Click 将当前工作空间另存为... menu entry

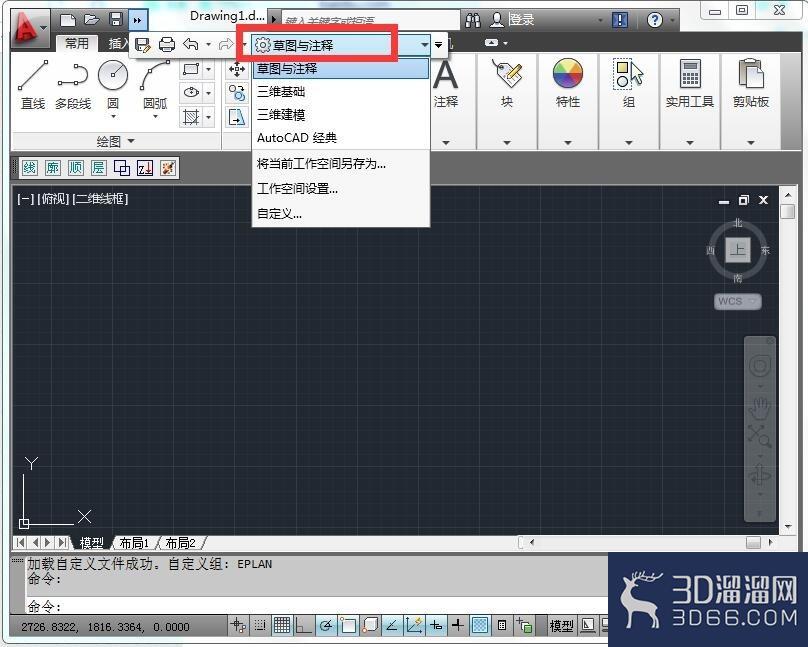pos(341,164)
